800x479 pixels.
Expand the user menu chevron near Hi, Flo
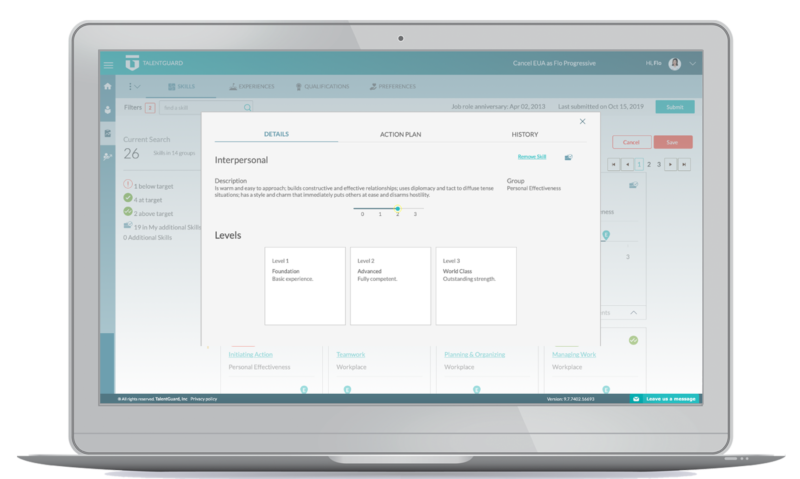(x=692, y=64)
